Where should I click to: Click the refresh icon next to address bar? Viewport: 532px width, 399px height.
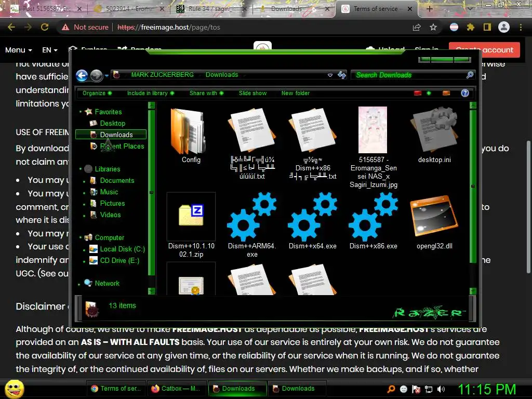click(x=342, y=75)
